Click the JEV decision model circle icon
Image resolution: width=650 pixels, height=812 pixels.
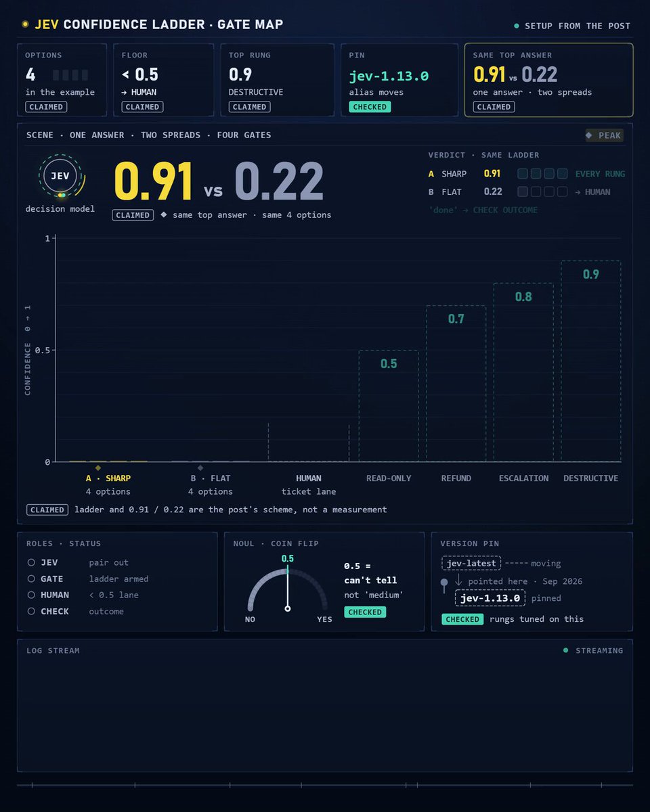coord(62,177)
